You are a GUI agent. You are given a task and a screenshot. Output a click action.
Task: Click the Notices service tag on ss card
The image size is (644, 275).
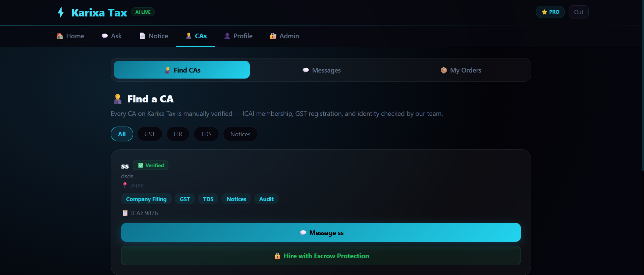(236, 199)
